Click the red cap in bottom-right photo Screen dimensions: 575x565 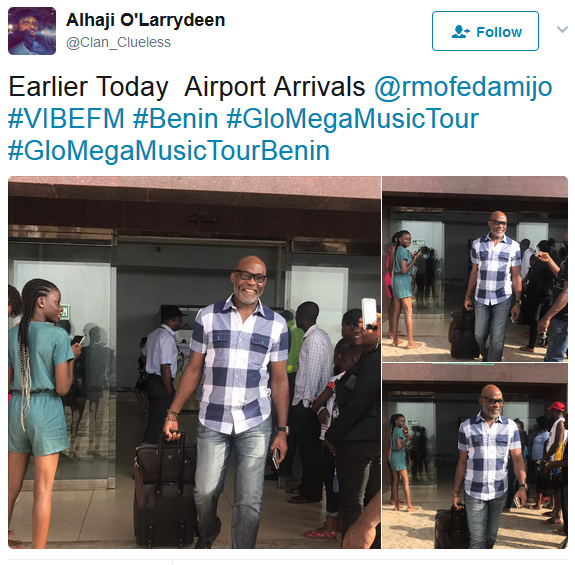point(556,406)
